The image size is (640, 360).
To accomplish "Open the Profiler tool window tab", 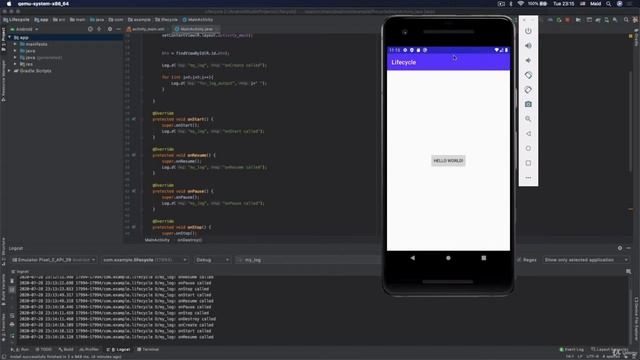I will 89,349.
